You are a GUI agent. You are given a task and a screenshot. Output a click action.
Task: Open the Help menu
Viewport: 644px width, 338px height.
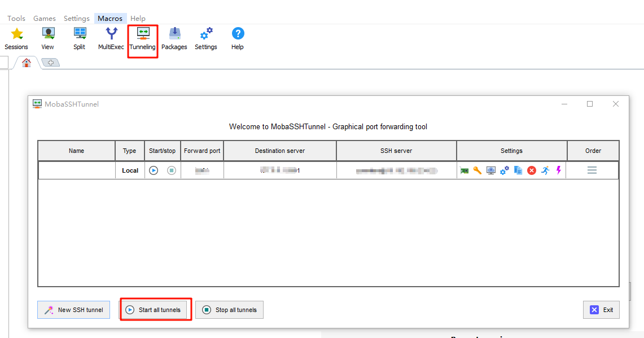pyautogui.click(x=138, y=19)
